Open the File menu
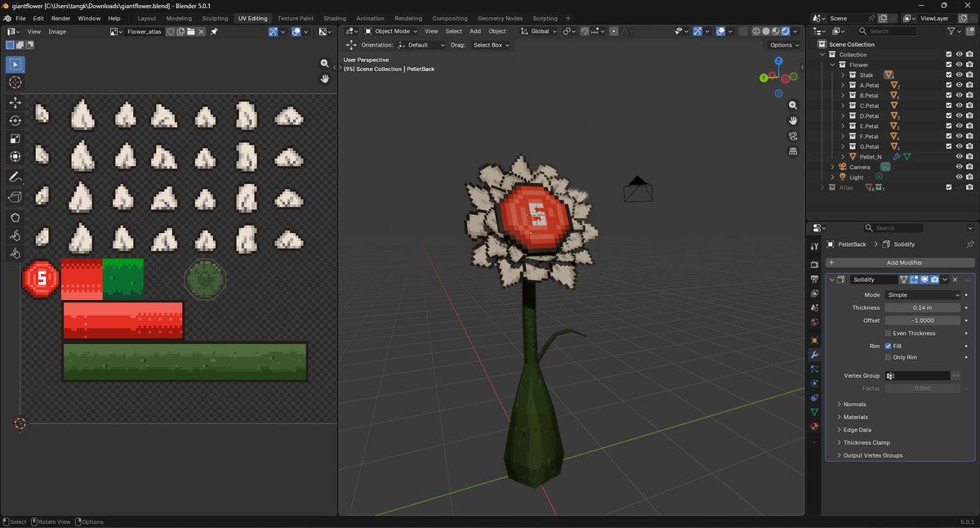 pos(20,18)
